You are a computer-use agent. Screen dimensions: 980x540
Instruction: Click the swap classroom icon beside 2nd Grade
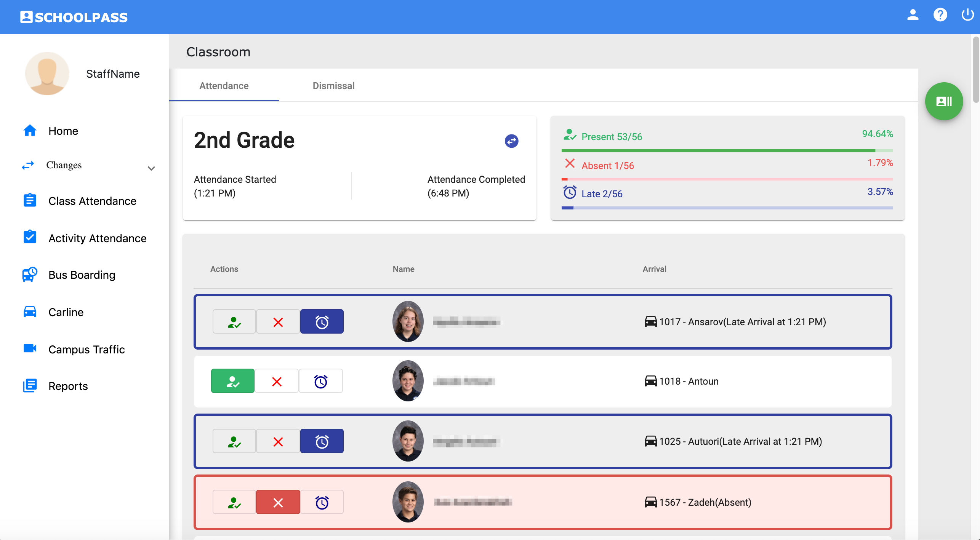pos(511,141)
